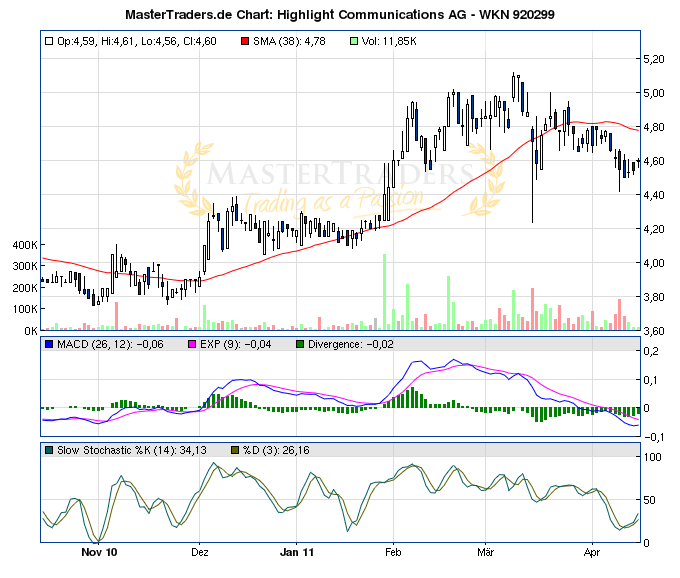Click the Dez date axis label
Screen dimensions: 680x578
[200, 552]
